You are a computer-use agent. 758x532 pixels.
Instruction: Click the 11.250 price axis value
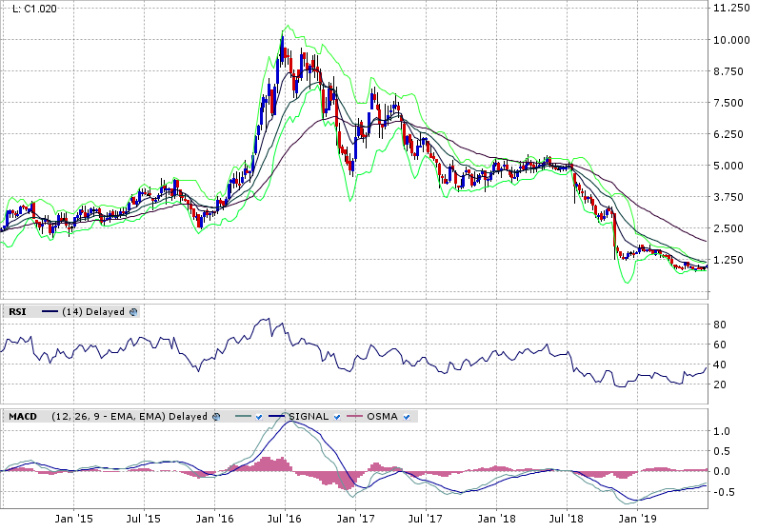click(x=732, y=8)
